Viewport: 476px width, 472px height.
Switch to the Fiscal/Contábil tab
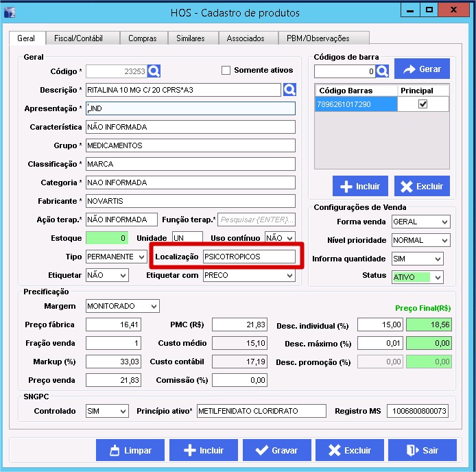[x=82, y=38]
